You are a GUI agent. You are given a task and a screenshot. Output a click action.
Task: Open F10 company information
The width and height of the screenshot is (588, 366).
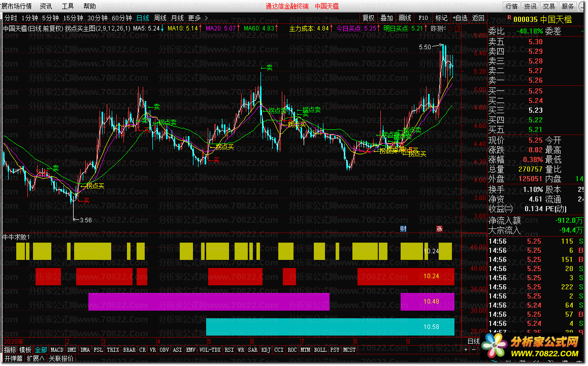coord(423,18)
